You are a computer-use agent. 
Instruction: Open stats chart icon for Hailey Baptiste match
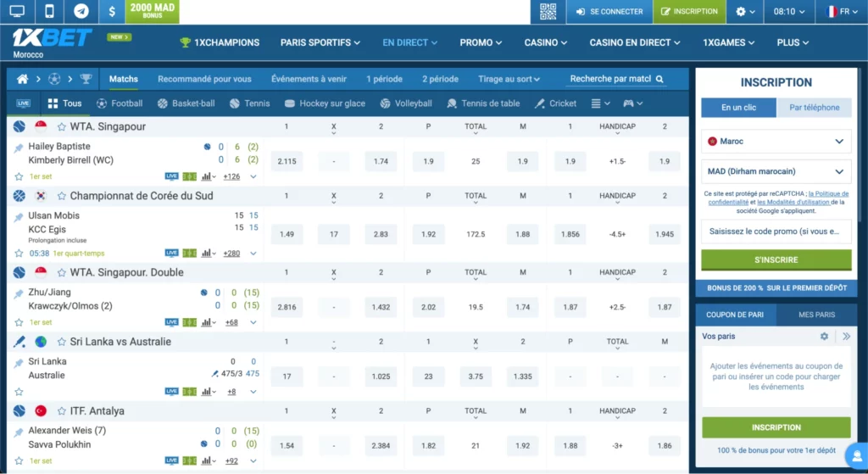pyautogui.click(x=209, y=176)
